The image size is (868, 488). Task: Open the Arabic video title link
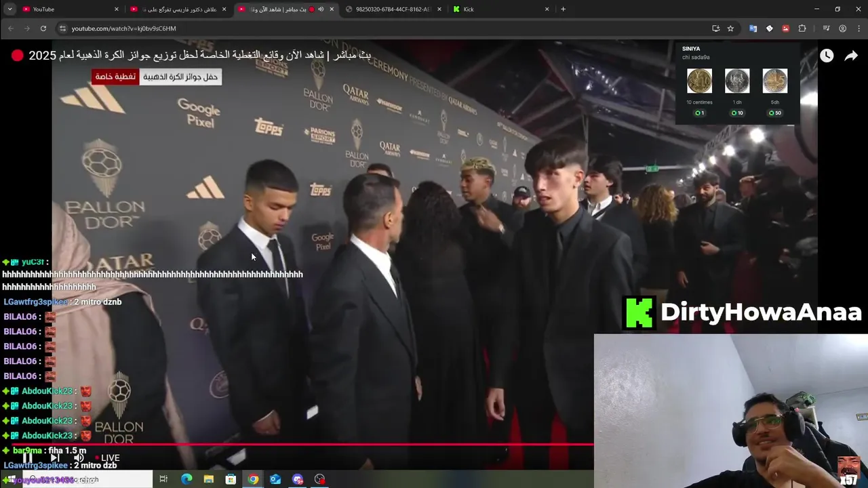click(x=200, y=56)
